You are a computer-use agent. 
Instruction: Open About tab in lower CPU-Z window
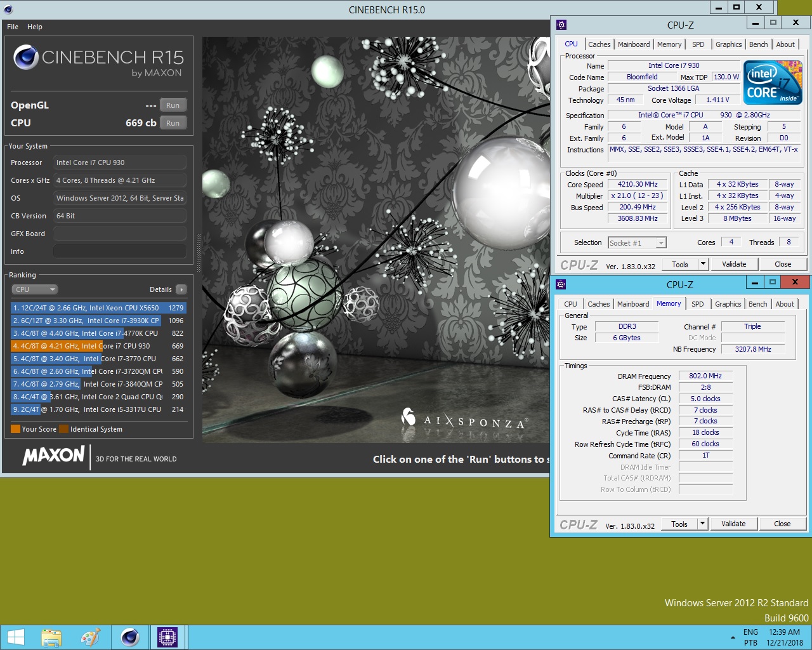(x=785, y=304)
